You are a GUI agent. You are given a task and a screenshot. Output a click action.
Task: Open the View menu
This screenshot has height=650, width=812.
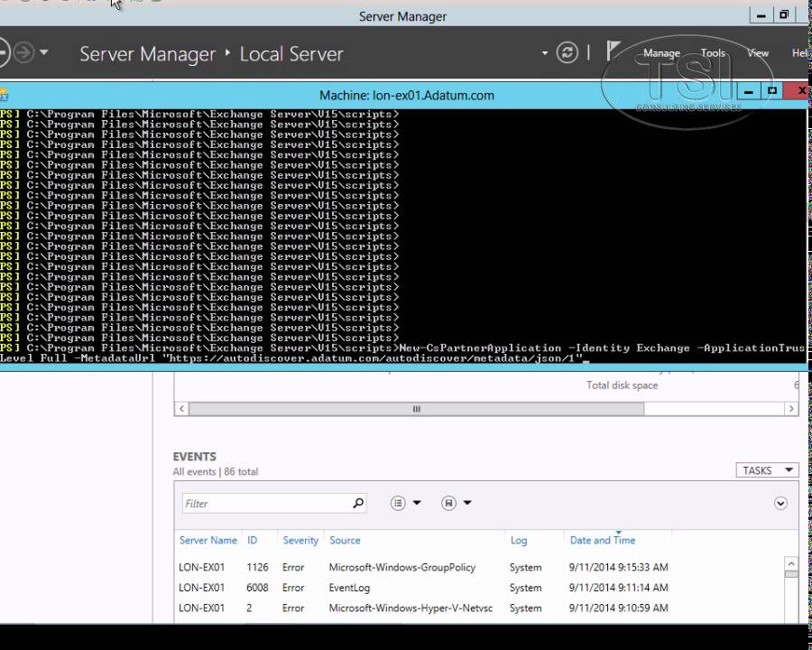pos(758,53)
